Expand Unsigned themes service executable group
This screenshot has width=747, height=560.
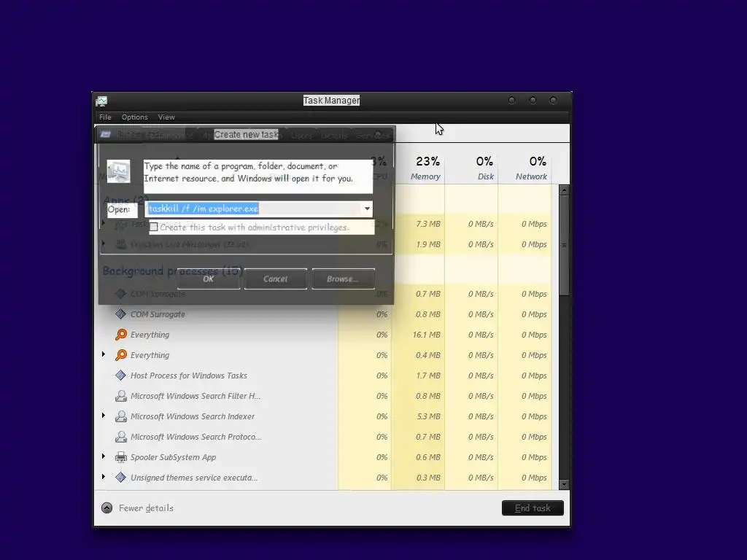click(104, 477)
